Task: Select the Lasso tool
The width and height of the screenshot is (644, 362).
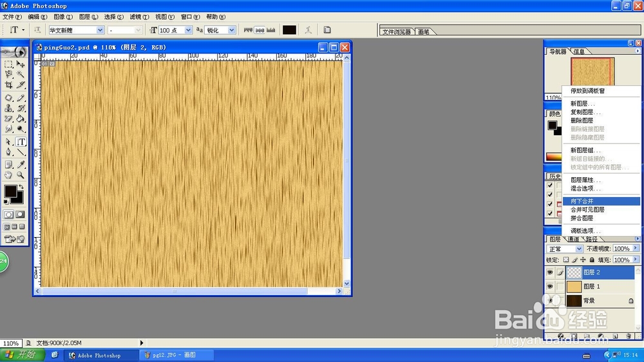Action: pos(8,74)
